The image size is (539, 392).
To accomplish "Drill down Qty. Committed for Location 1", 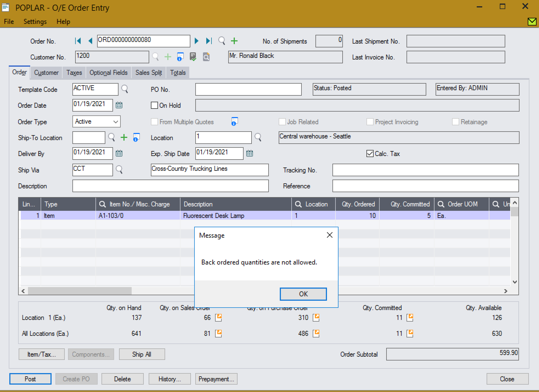I will (410, 318).
